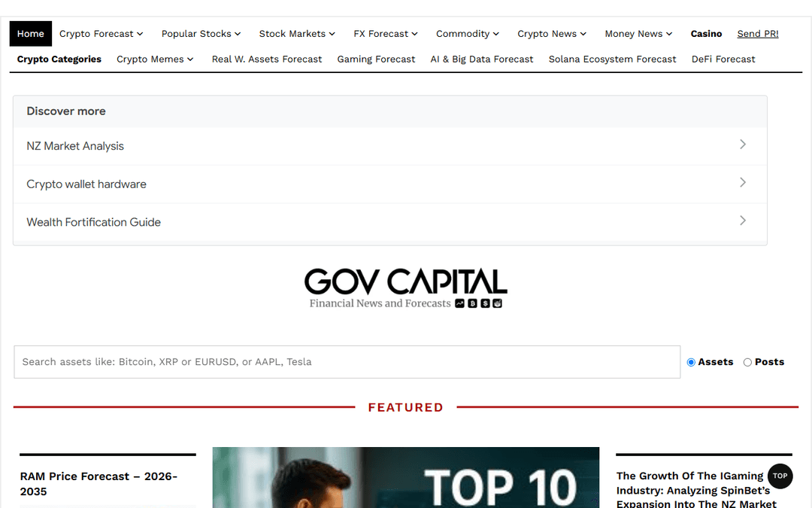Image resolution: width=812 pixels, height=508 pixels.
Task: Jump up using the TOP button
Action: coord(780,476)
